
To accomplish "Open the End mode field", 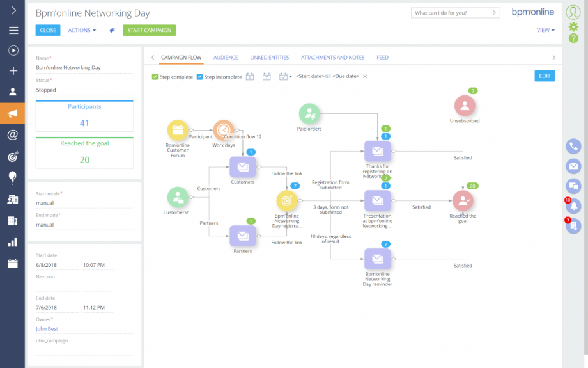I will click(84, 225).
